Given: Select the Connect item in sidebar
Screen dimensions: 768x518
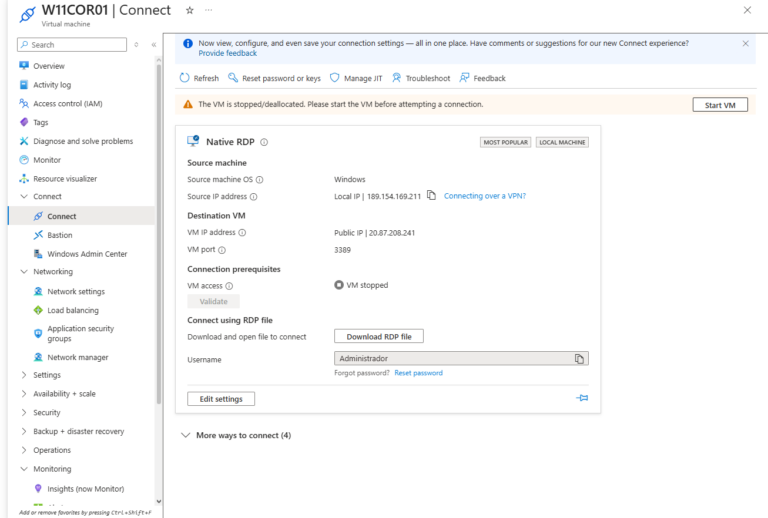Looking at the screenshot, I should [82, 216].
